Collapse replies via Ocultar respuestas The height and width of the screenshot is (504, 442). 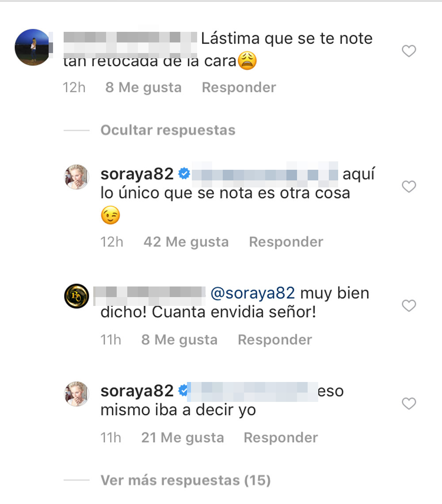point(168,130)
